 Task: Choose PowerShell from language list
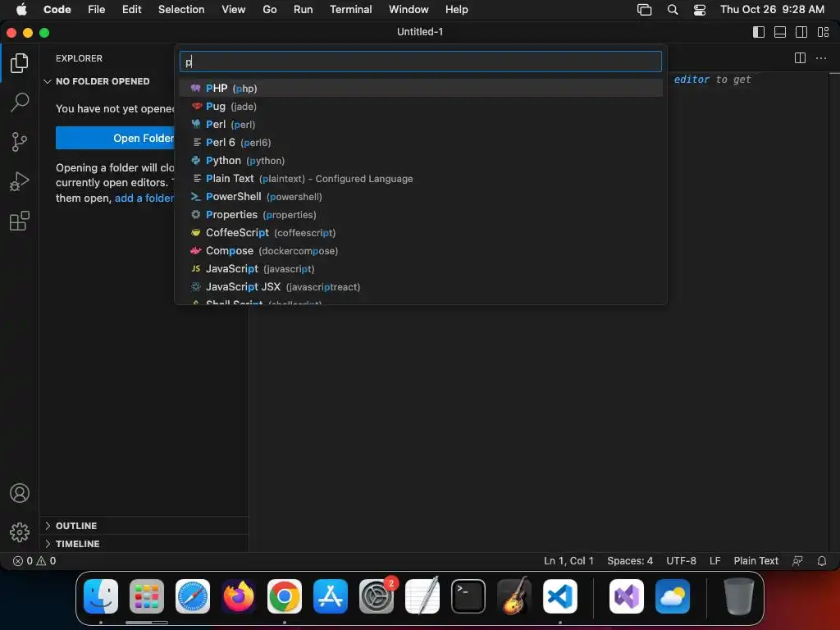pos(421,197)
